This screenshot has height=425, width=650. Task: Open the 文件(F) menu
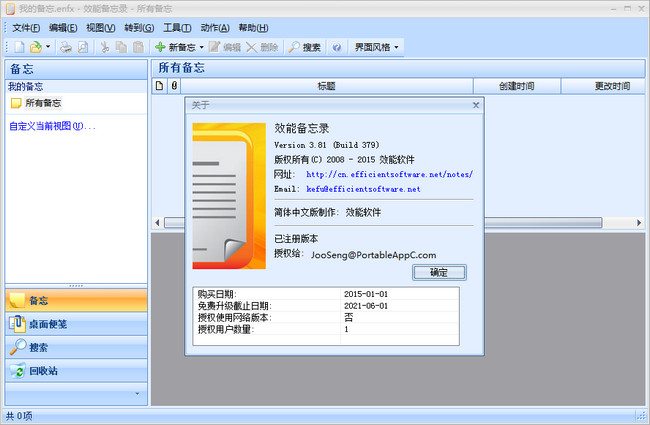pyautogui.click(x=26, y=28)
